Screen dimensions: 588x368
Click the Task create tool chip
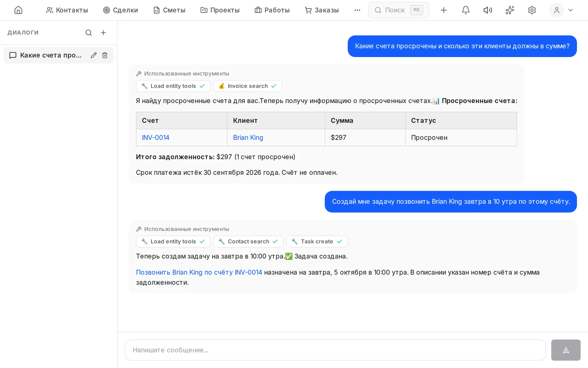(x=317, y=241)
